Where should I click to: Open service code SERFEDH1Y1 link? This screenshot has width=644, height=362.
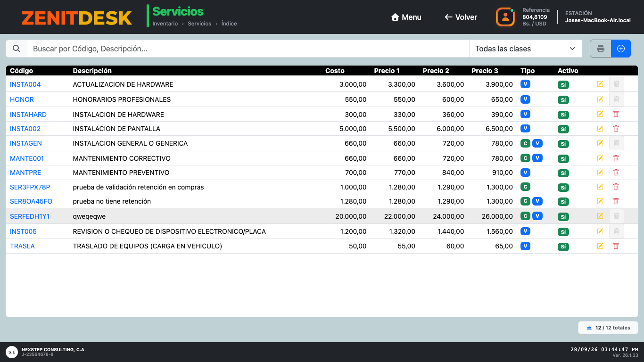pyautogui.click(x=30, y=216)
